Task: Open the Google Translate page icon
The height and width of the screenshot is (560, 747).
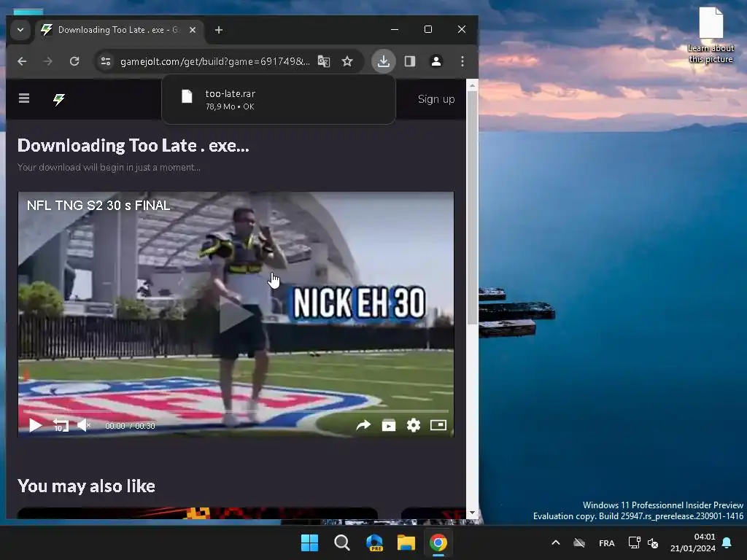Action: [324, 61]
